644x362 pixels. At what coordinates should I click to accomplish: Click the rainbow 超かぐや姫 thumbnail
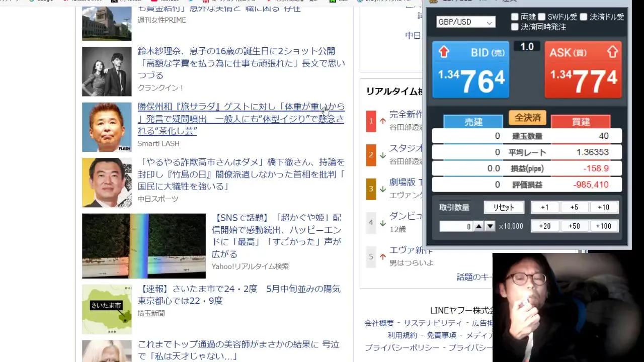(144, 246)
